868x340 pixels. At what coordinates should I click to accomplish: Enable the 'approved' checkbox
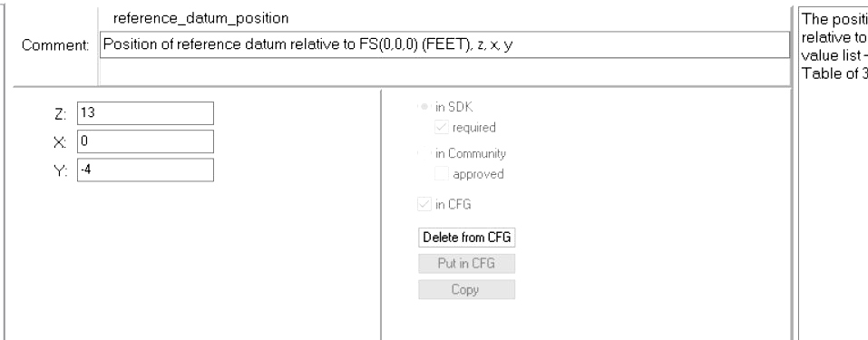[441, 174]
